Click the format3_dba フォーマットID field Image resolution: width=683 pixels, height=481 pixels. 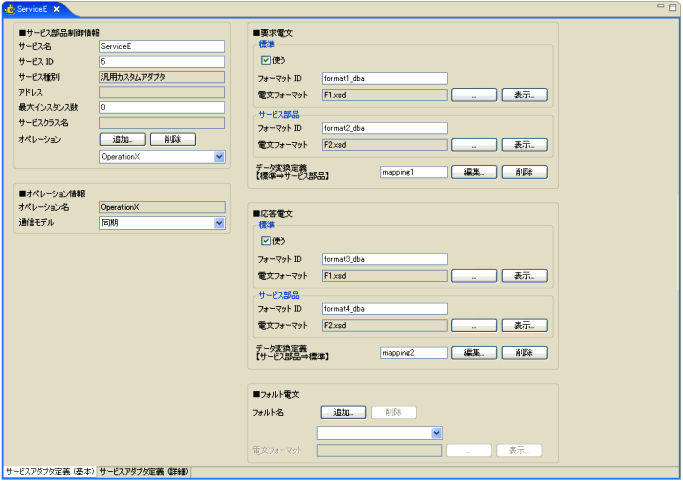click(x=384, y=259)
